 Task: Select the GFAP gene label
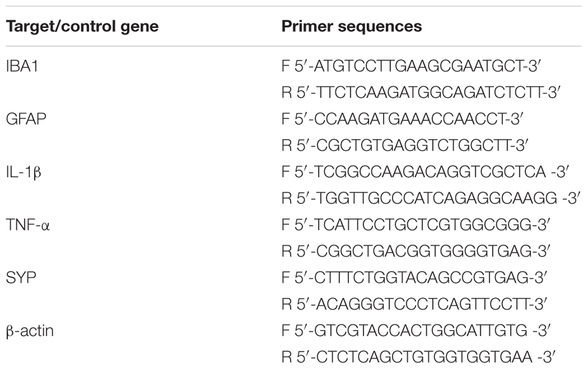click(x=26, y=119)
